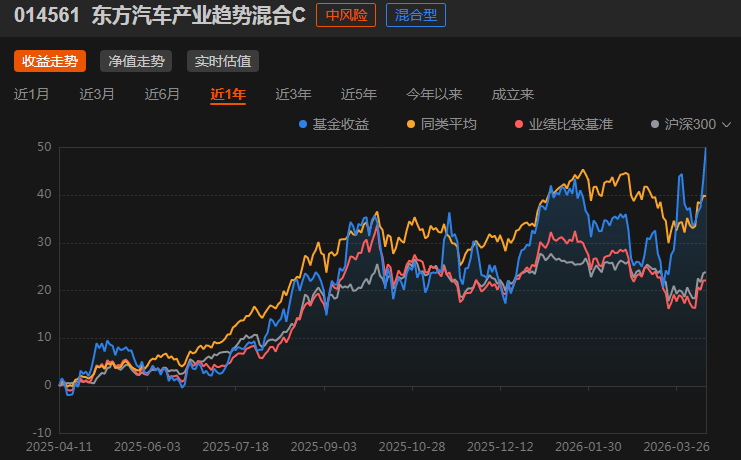Viewport: 741px width, 460px height.
Task: Click fund name 东方汽车产业趋势混合C
Action: 198,15
